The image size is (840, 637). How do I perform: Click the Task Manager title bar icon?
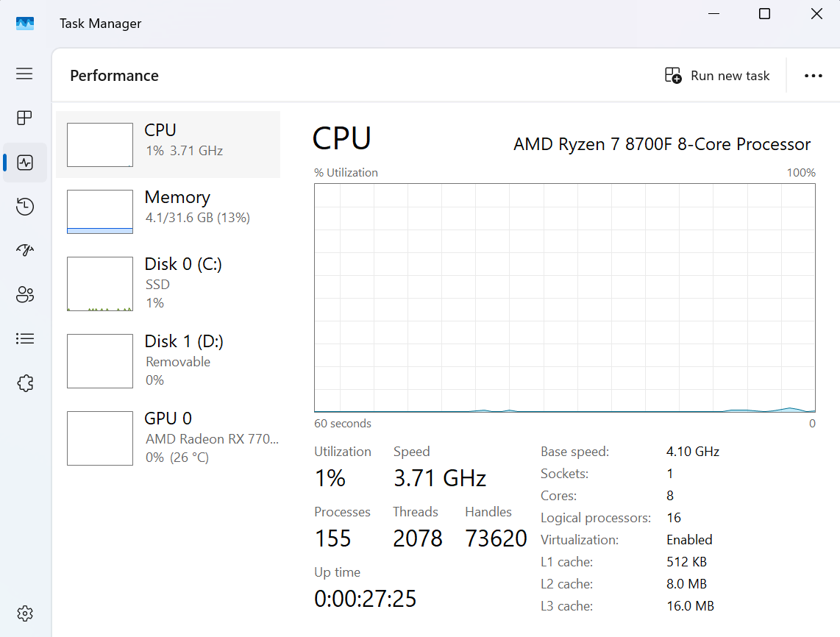pyautogui.click(x=25, y=24)
